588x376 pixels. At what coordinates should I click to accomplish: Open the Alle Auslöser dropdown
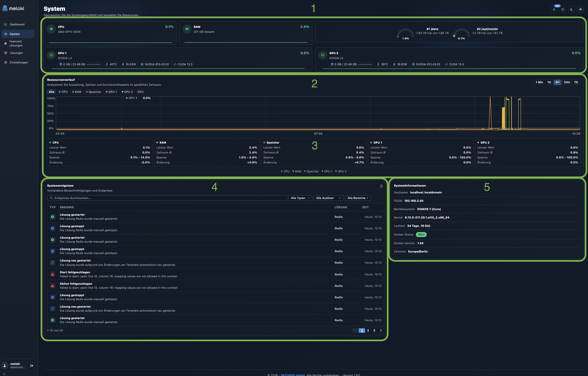[x=328, y=198]
